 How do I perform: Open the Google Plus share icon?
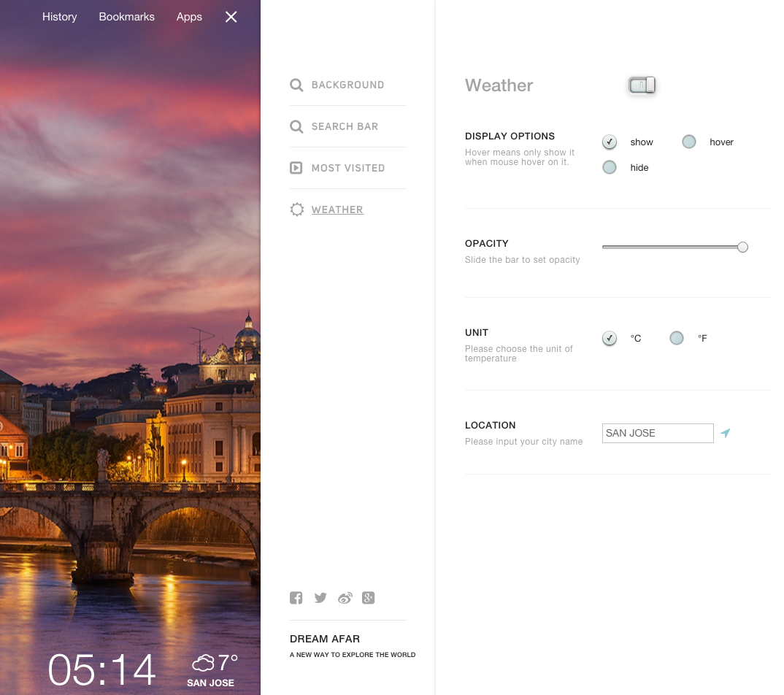[369, 597]
